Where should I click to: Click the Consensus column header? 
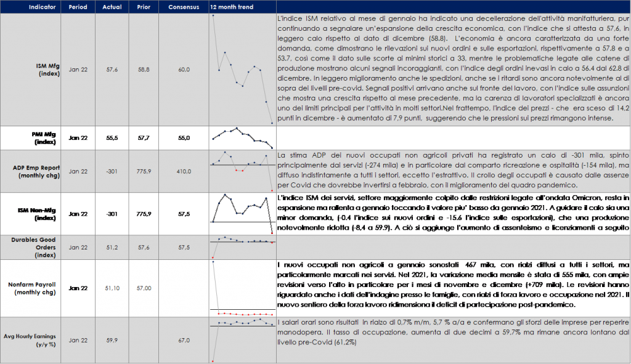point(182,6)
